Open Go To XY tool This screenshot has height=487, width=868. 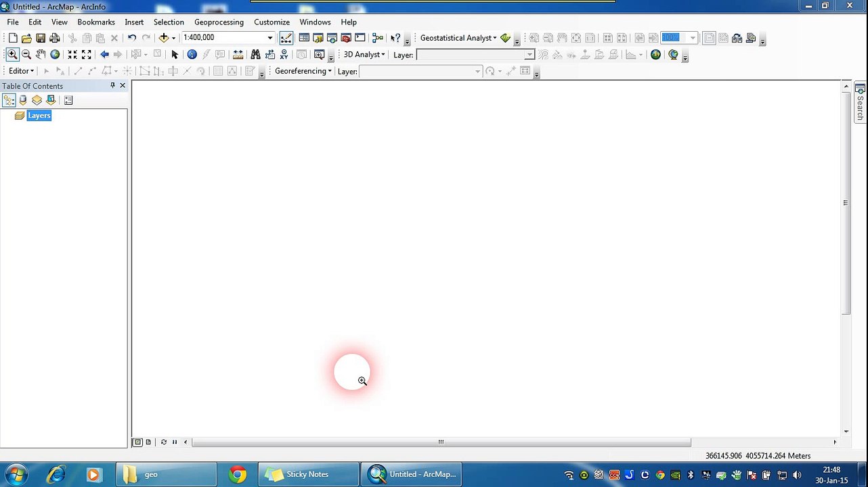coord(284,55)
